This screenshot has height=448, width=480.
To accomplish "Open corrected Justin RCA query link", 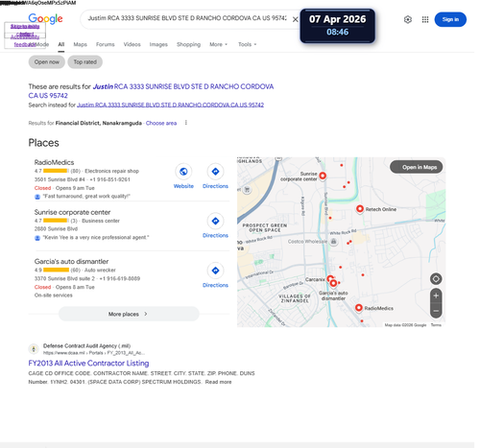I will tap(151, 91).
